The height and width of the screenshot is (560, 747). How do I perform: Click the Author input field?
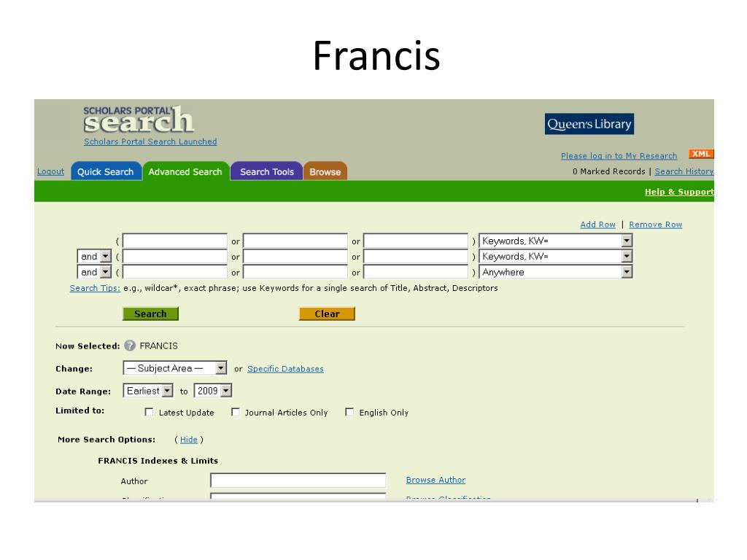[x=298, y=481]
